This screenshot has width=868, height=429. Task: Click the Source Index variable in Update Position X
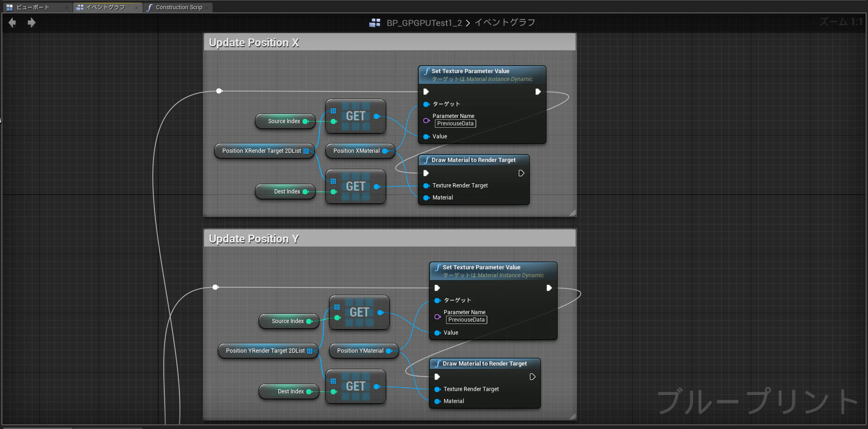pyautogui.click(x=285, y=121)
